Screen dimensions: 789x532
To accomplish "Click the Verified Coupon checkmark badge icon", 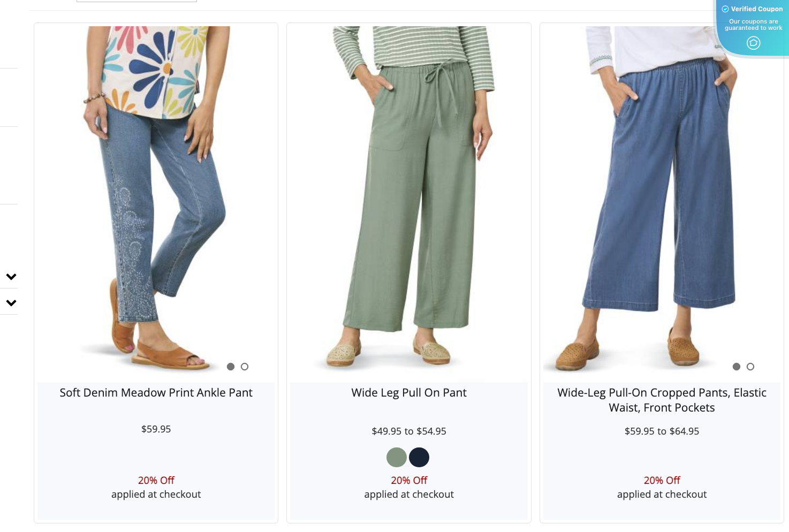I will coord(725,9).
